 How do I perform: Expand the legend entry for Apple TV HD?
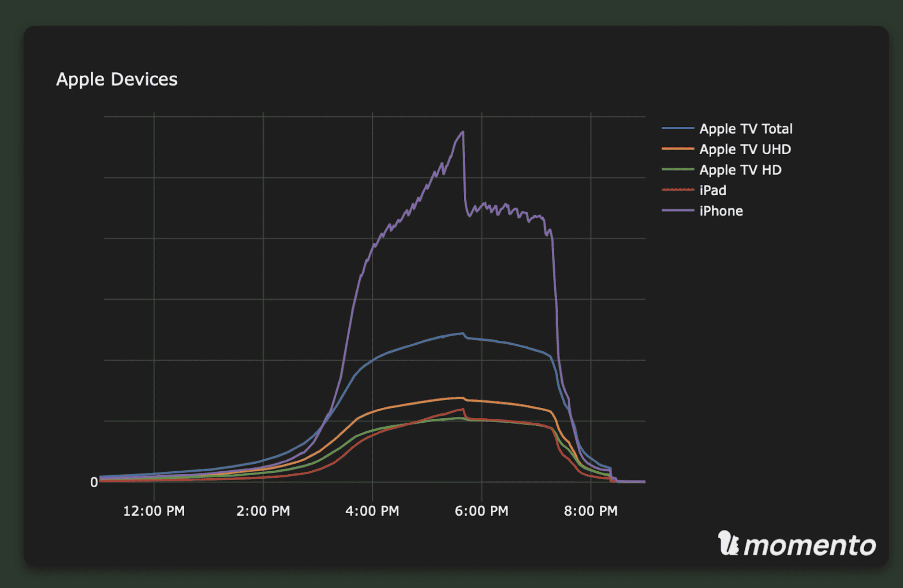pyautogui.click(x=741, y=170)
